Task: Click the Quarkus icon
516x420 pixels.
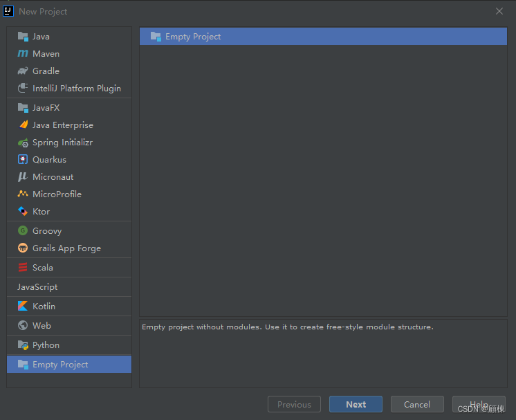Action: [23, 160]
